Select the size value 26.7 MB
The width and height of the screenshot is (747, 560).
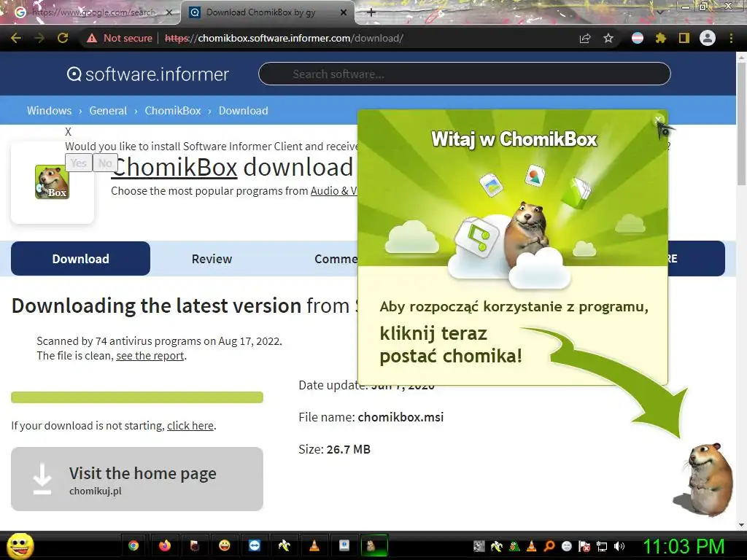(x=349, y=449)
